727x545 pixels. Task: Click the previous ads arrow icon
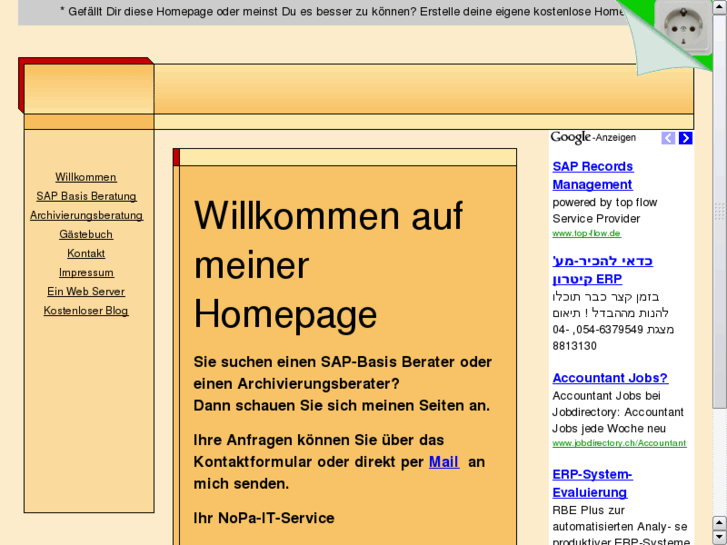668,138
